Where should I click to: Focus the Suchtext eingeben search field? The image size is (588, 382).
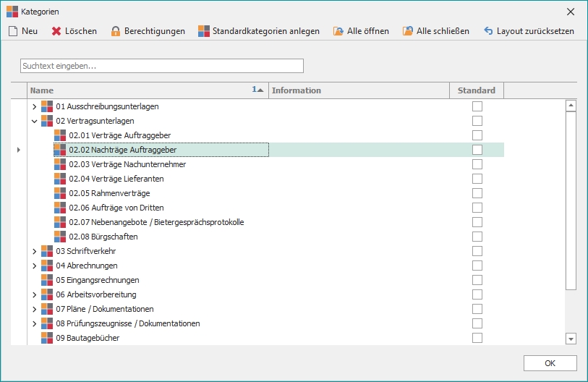pos(162,66)
